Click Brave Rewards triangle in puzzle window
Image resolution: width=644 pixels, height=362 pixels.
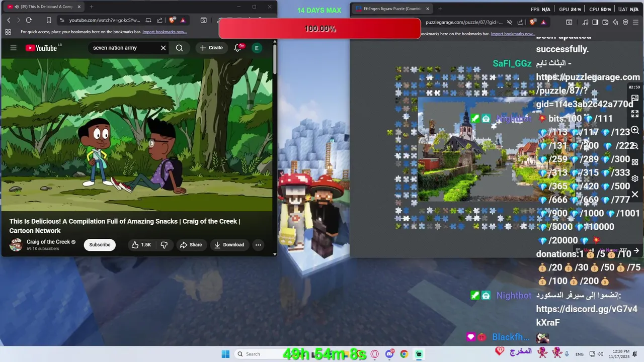(543, 22)
